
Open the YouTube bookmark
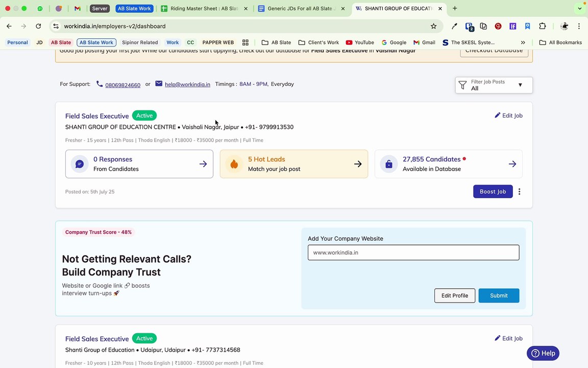360,42
